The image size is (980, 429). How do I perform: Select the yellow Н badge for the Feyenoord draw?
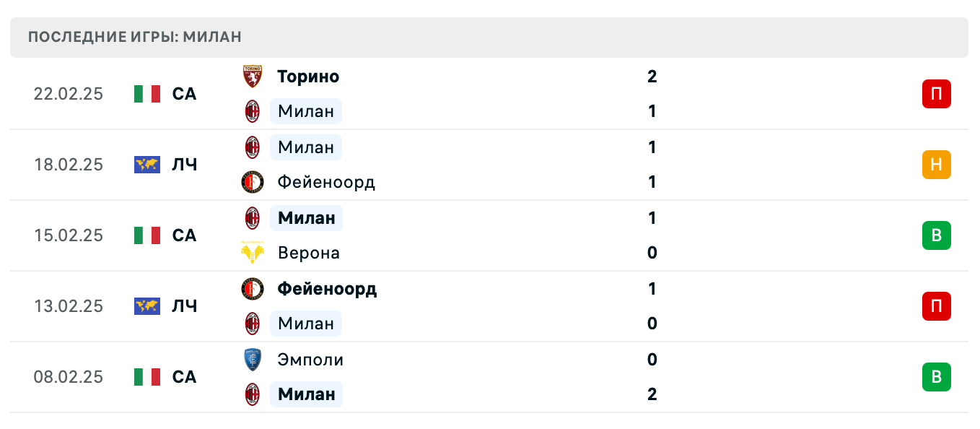point(936,165)
